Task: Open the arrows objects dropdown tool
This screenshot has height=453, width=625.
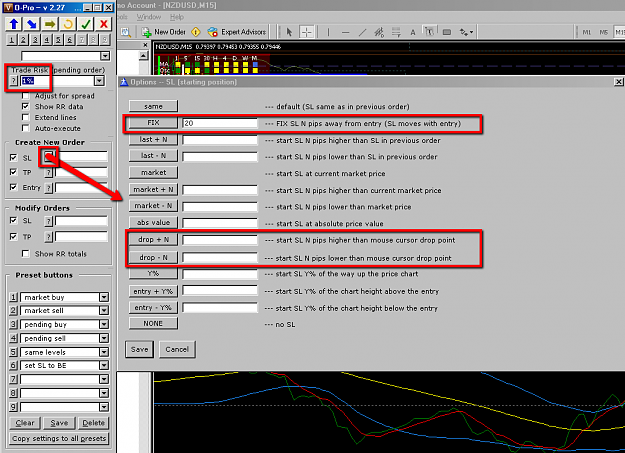Action: tap(466, 32)
